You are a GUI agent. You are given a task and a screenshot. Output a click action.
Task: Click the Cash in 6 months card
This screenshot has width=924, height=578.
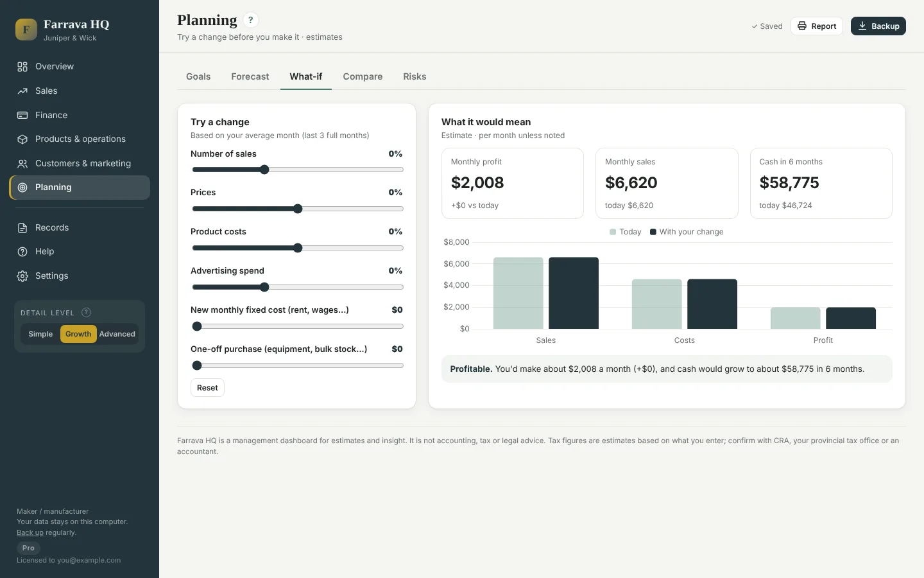coord(821,184)
